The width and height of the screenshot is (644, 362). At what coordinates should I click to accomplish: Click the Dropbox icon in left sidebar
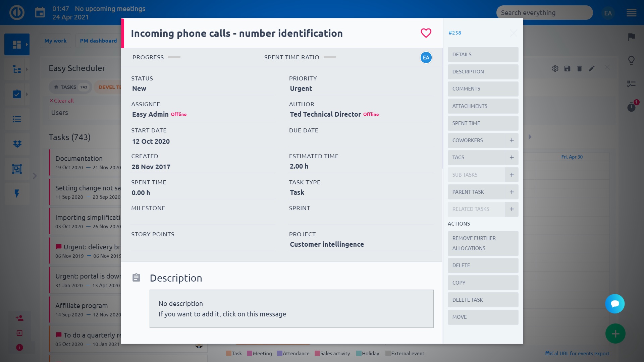[17, 144]
